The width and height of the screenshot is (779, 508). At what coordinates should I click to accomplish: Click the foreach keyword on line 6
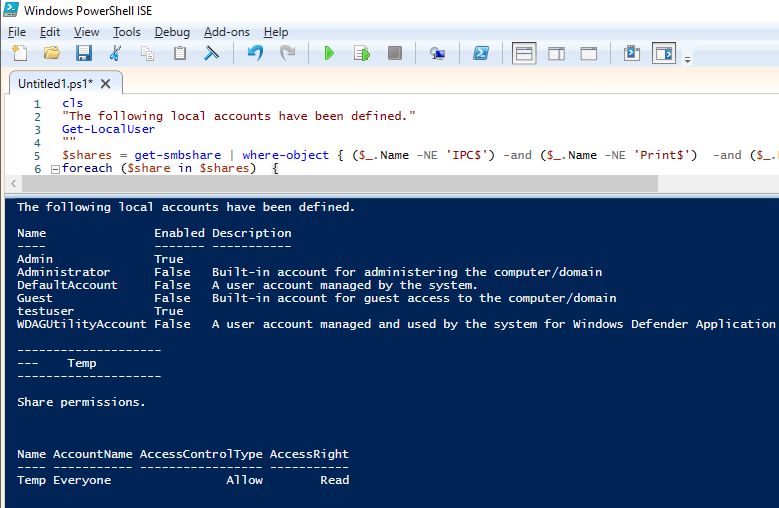87,168
